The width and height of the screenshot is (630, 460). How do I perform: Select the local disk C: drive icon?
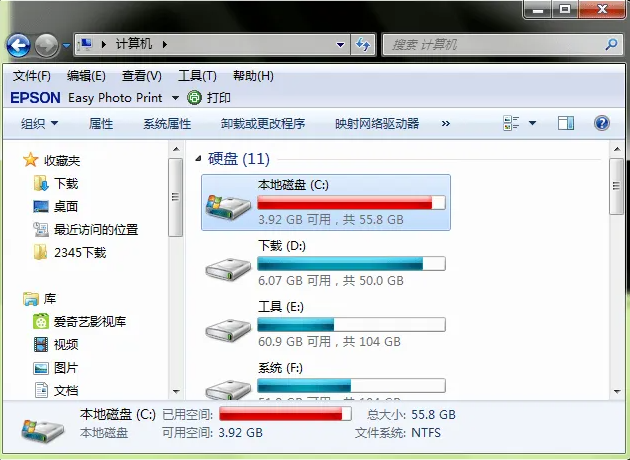tap(228, 205)
